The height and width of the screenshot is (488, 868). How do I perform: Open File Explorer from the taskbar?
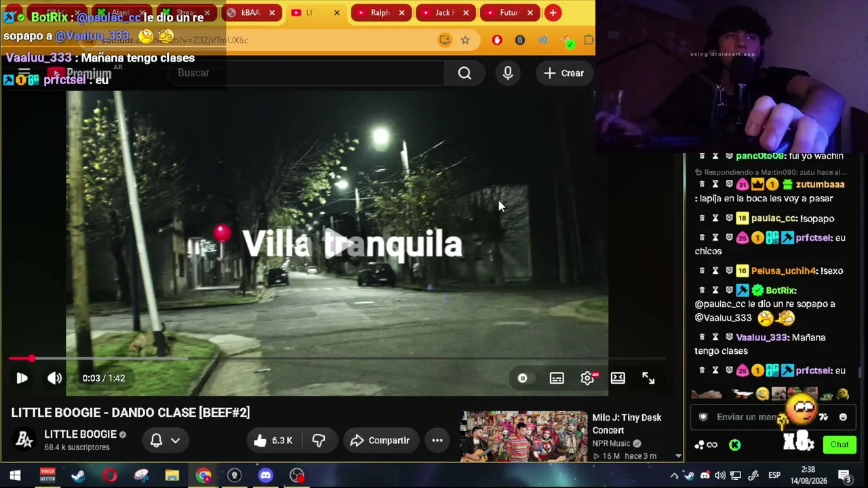[172, 475]
